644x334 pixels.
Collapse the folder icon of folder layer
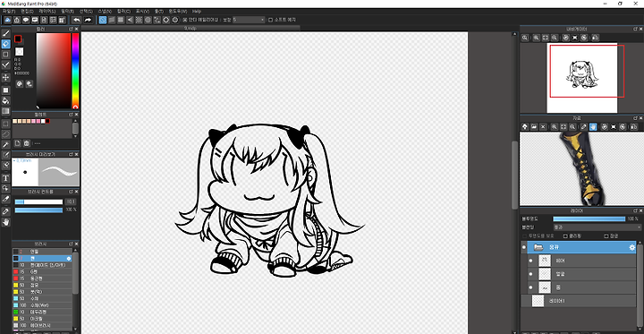click(x=538, y=247)
